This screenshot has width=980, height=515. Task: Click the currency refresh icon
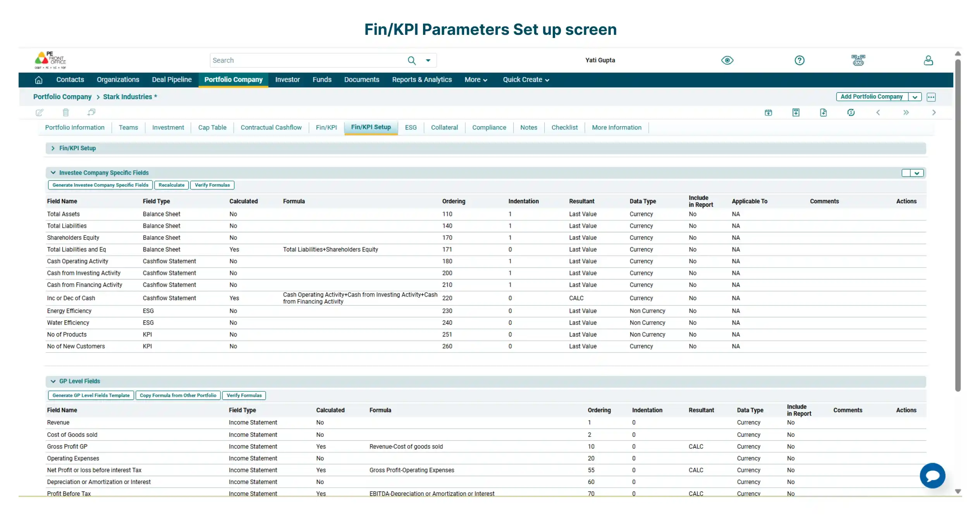[x=851, y=113]
